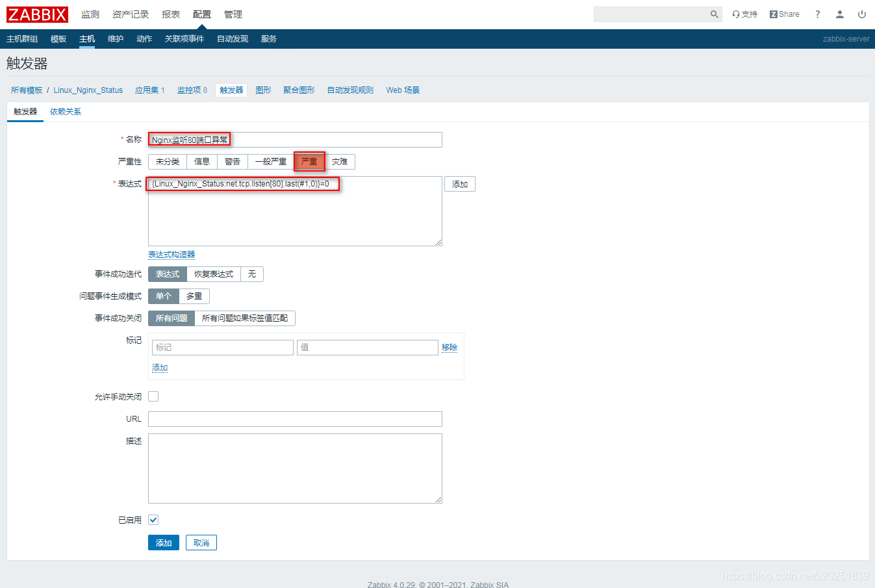Click the 标记 tag name field
875x588 pixels.
pyautogui.click(x=223, y=348)
